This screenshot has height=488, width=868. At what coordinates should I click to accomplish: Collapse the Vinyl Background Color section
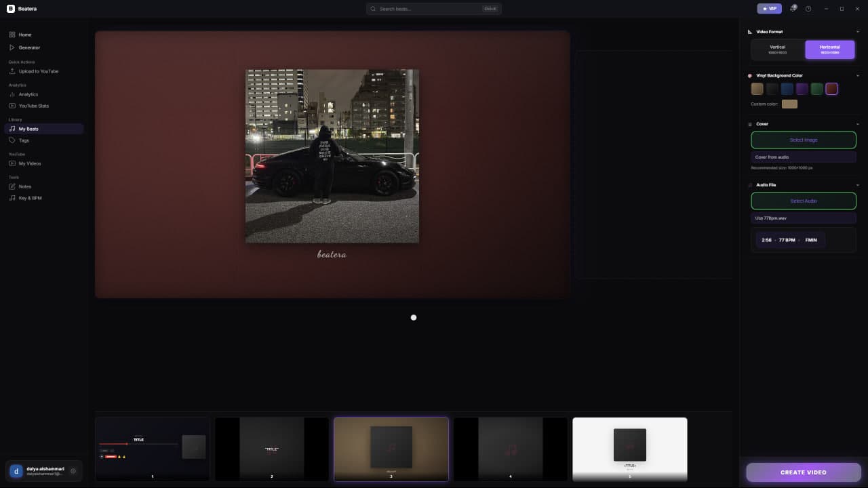[857, 75]
